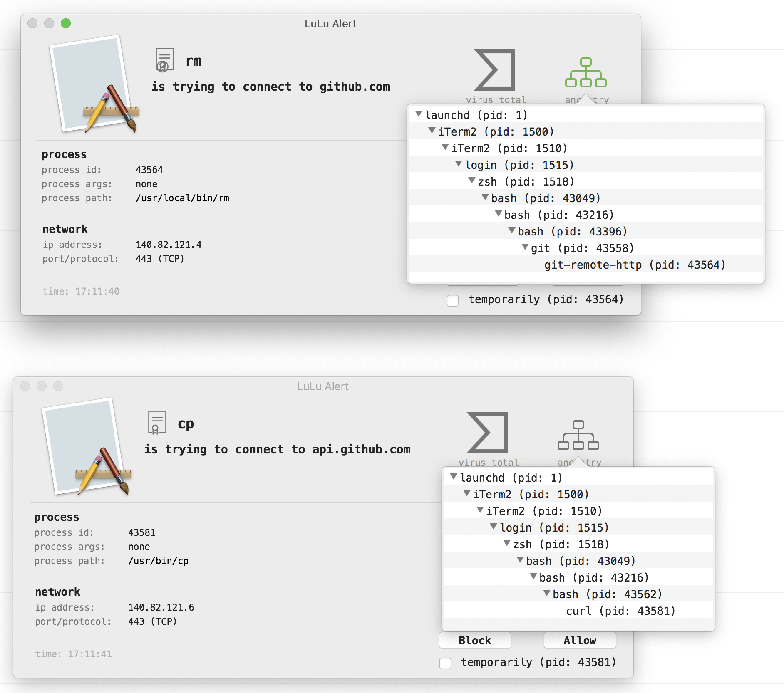Allow the cp connection to api.github.com

580,640
